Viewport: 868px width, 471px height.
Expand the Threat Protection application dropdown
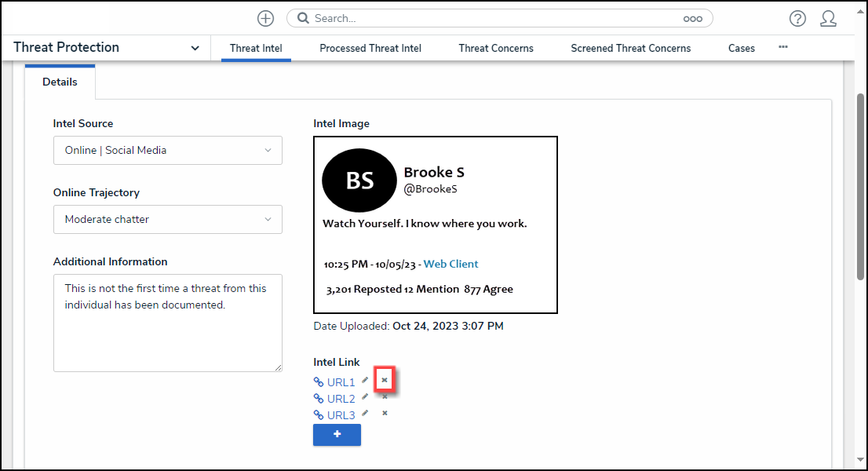(195, 48)
